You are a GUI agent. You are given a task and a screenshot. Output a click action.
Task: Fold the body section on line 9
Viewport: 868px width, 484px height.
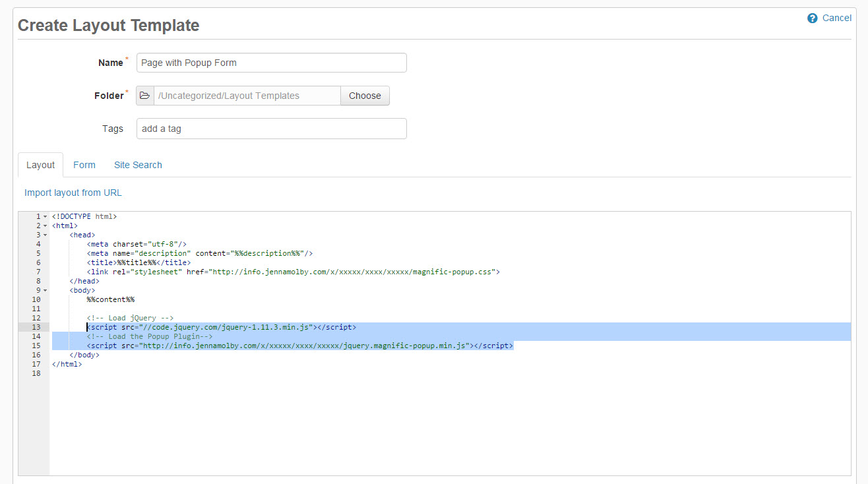click(x=45, y=290)
